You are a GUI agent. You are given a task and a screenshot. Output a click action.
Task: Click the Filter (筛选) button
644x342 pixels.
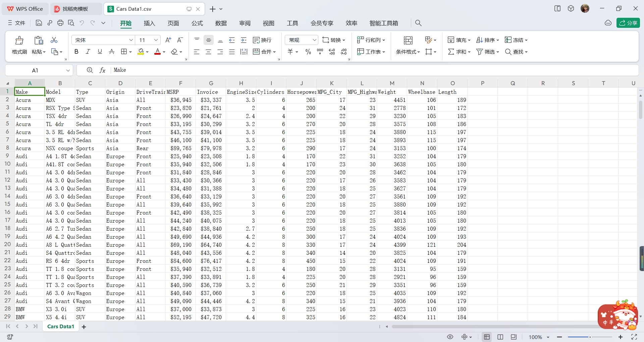(x=488, y=52)
